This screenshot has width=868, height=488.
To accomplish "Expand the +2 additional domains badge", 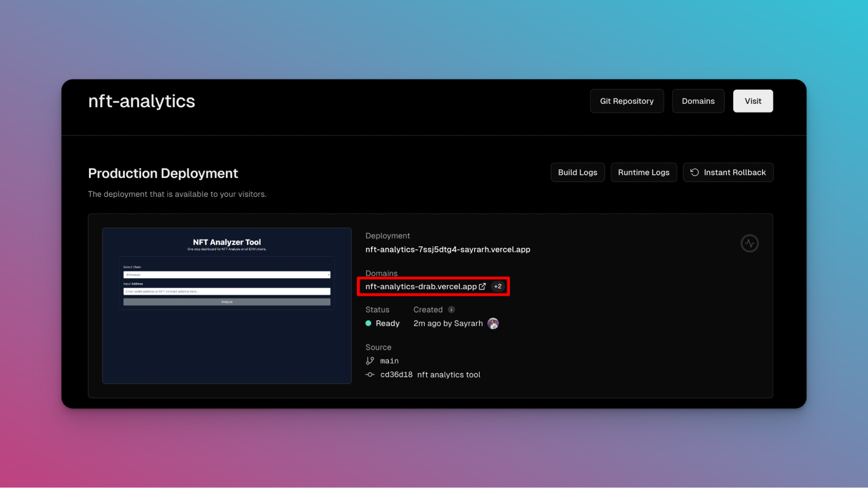I will [498, 286].
